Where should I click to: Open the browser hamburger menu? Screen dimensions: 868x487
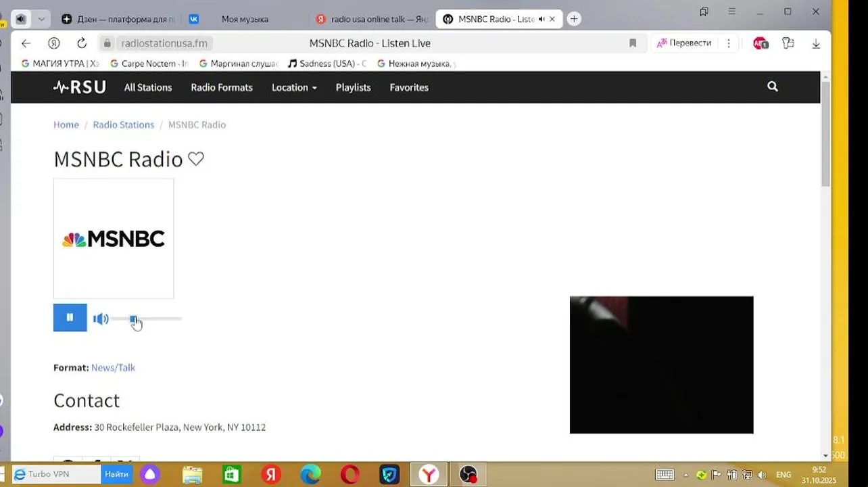(x=732, y=11)
